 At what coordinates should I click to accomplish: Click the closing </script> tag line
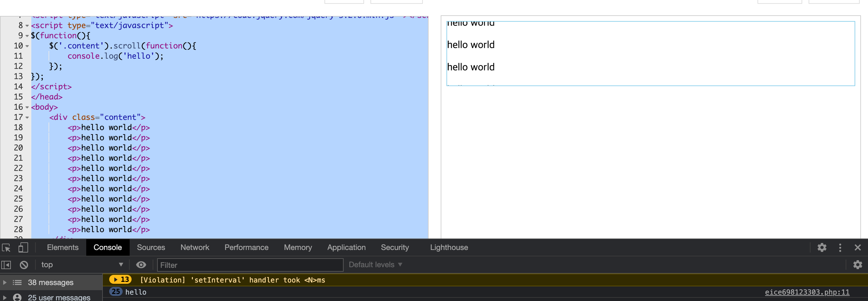51,86
